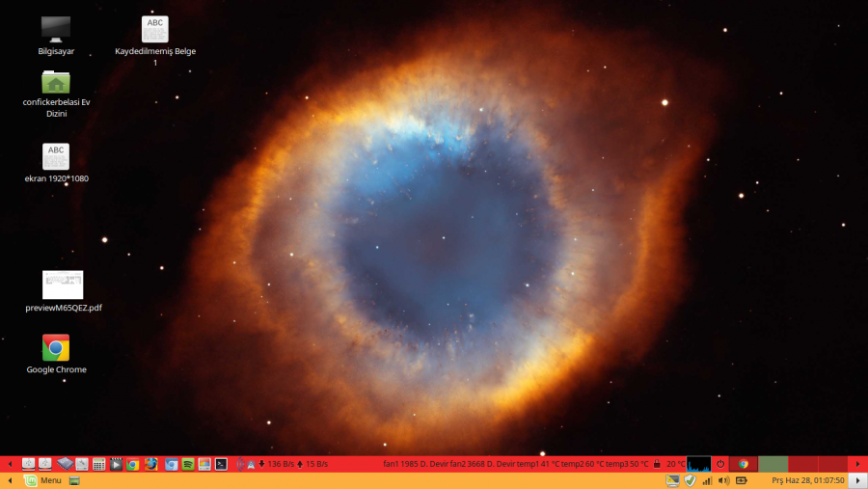Image resolution: width=868 pixels, height=489 pixels.
Task: Expand the red panel using right arrow
Action: [x=858, y=464]
